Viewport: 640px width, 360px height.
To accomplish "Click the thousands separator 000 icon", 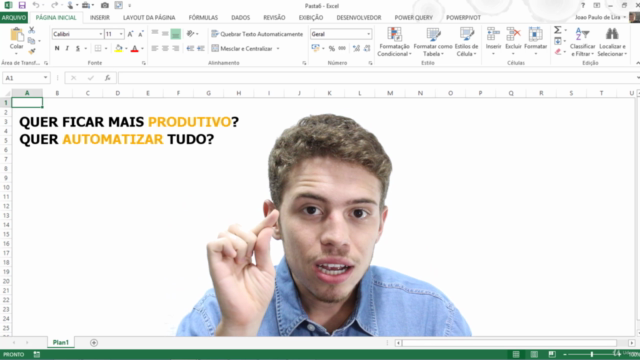I will coord(342,49).
